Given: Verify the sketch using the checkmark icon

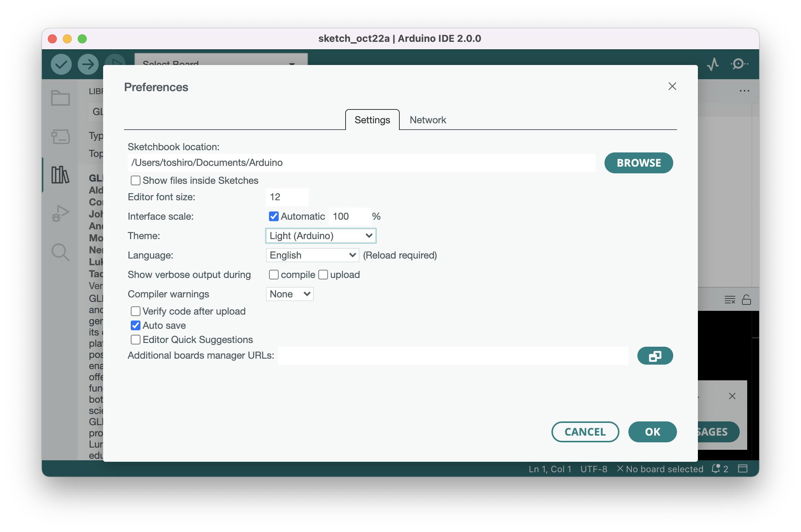Looking at the screenshot, I should (61, 64).
